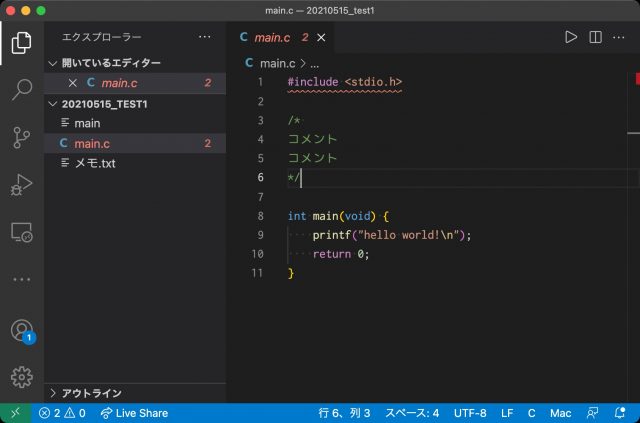The image size is (640, 423).
Task: Click the #include <stdio.h> line
Action: 345,82
